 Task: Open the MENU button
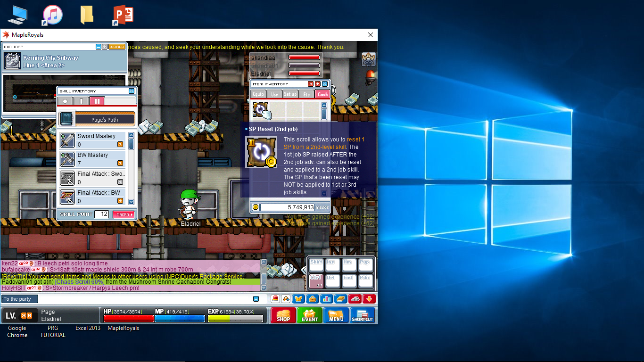(336, 315)
